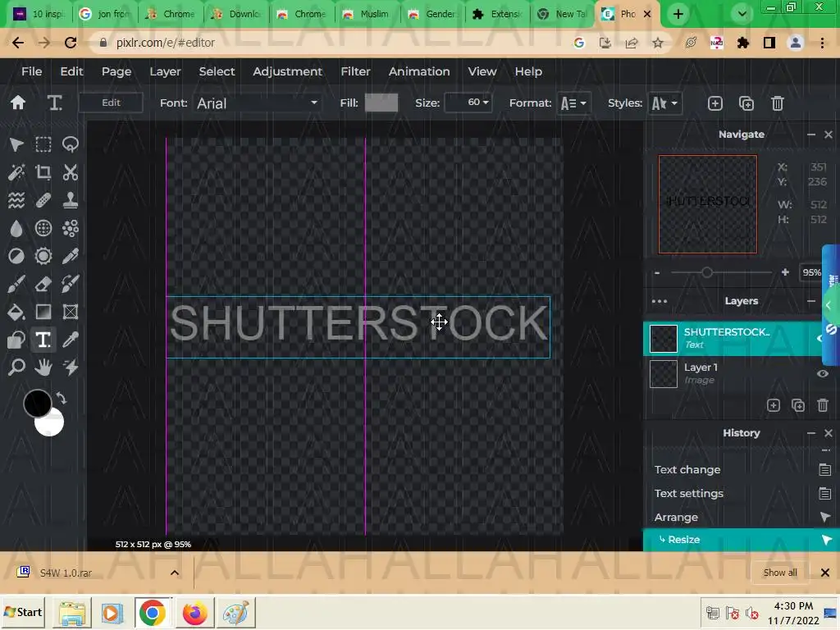Click the text Fill color swatch
Viewport: 840px width, 630px height.
pos(381,103)
